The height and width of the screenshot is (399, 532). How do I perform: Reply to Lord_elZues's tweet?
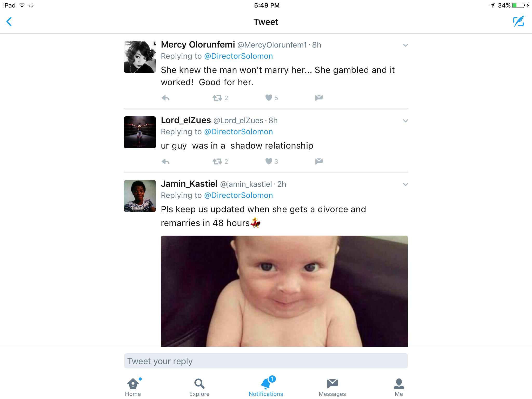[165, 162]
